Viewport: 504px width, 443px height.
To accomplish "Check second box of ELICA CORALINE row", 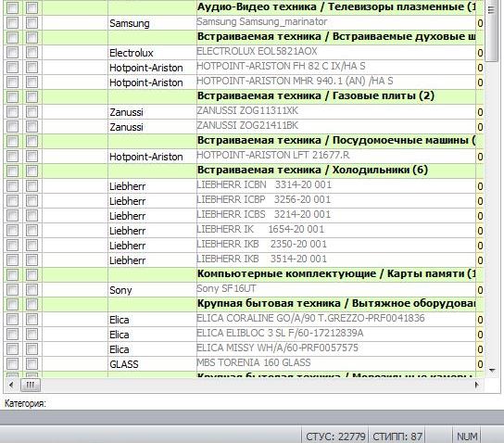I will coord(31,319).
